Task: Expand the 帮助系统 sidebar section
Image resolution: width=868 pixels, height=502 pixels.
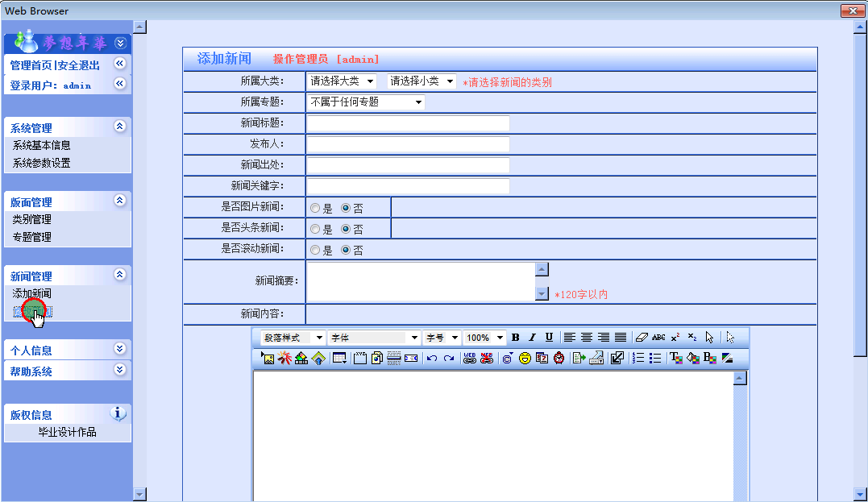Action: point(119,370)
